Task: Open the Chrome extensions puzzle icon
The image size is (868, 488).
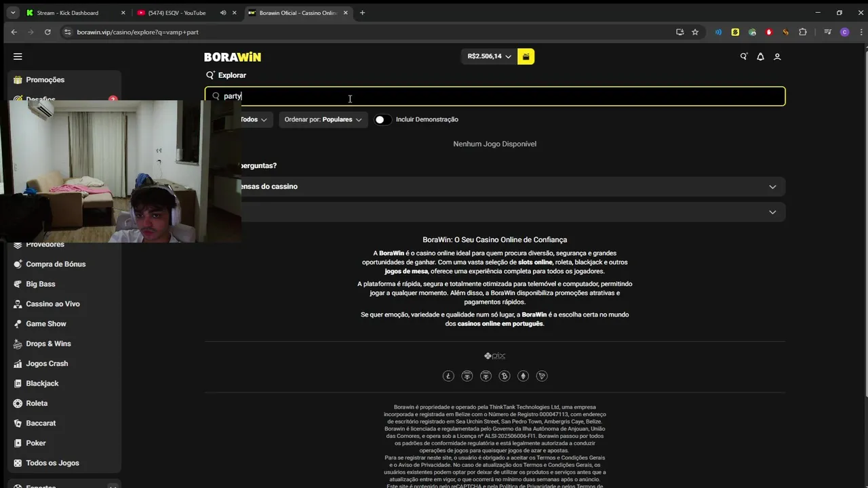Action: (x=803, y=32)
